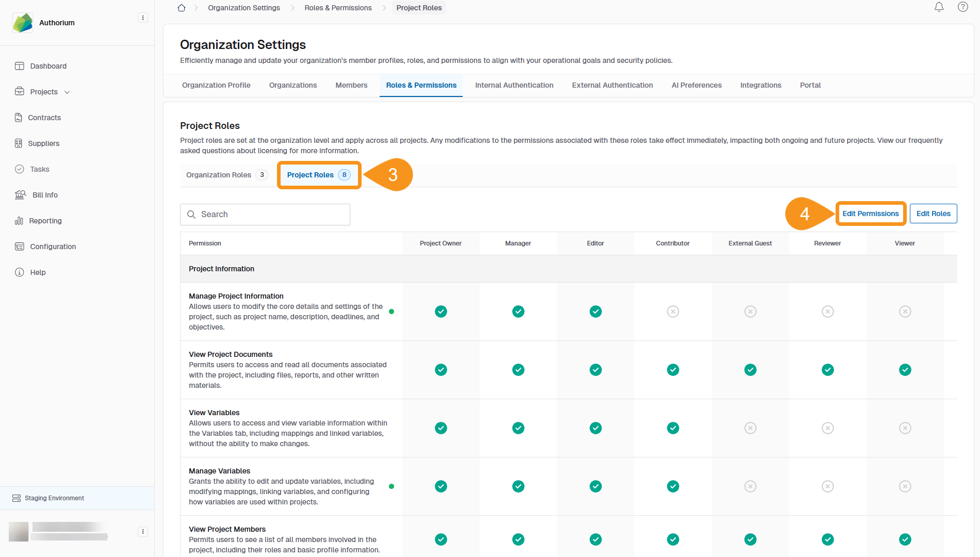
Task: Open the Dashboard sidebar icon
Action: coord(20,66)
